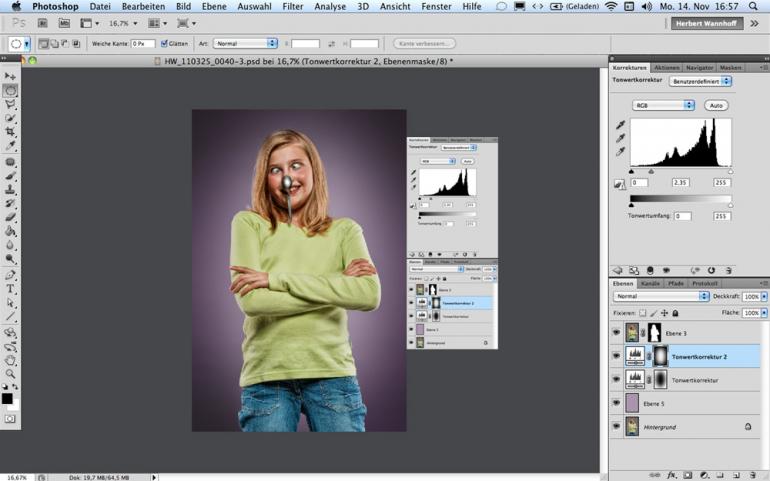Click the Kante verbessern button

pyautogui.click(x=424, y=43)
